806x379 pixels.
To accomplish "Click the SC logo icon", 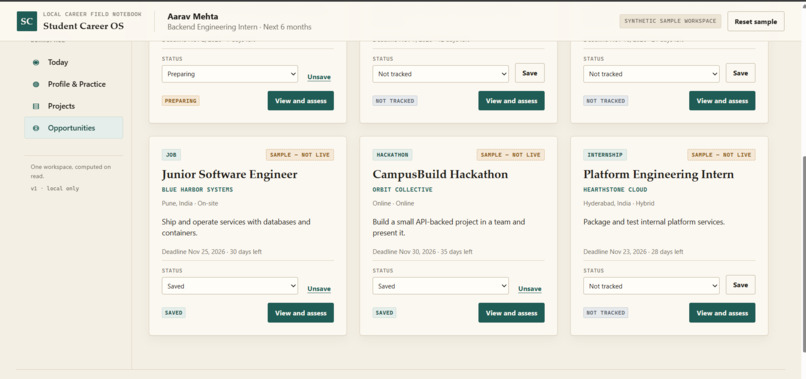I will point(27,21).
